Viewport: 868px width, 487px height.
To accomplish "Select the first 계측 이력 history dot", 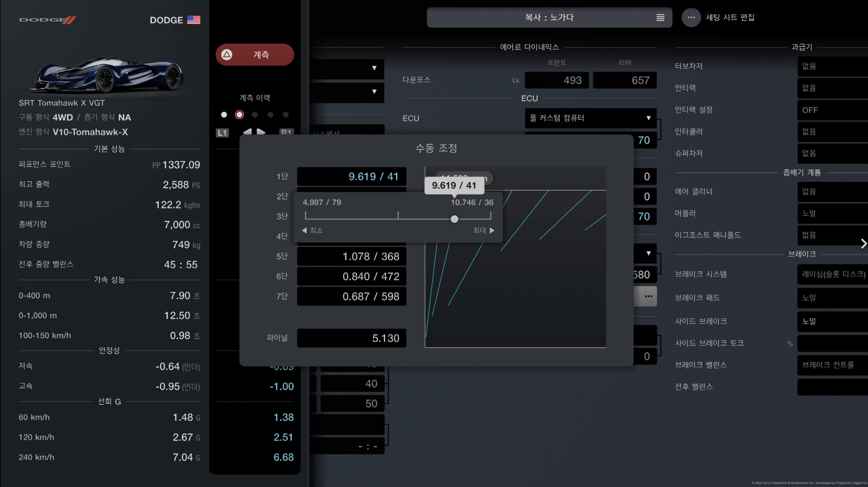I will [x=224, y=115].
